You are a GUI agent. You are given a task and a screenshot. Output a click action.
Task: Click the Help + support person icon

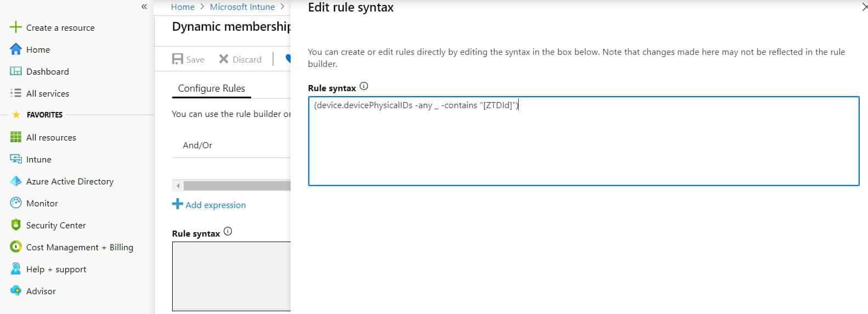point(16,269)
